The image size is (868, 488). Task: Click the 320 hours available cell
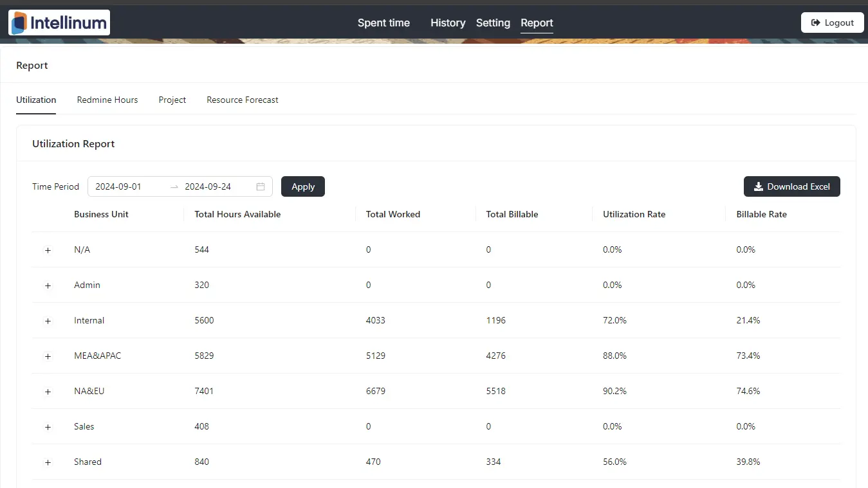(x=202, y=285)
